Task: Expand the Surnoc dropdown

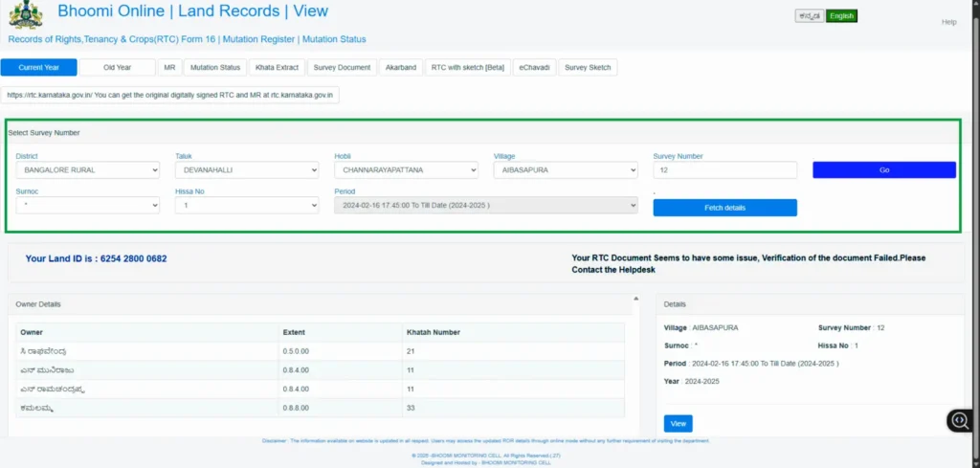Action: point(87,205)
